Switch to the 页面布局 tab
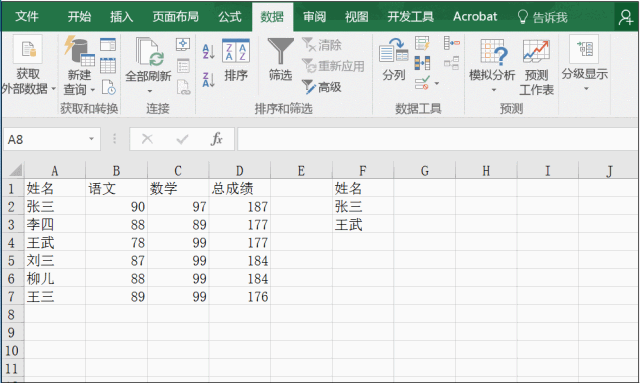This screenshot has height=383, width=640. click(176, 17)
